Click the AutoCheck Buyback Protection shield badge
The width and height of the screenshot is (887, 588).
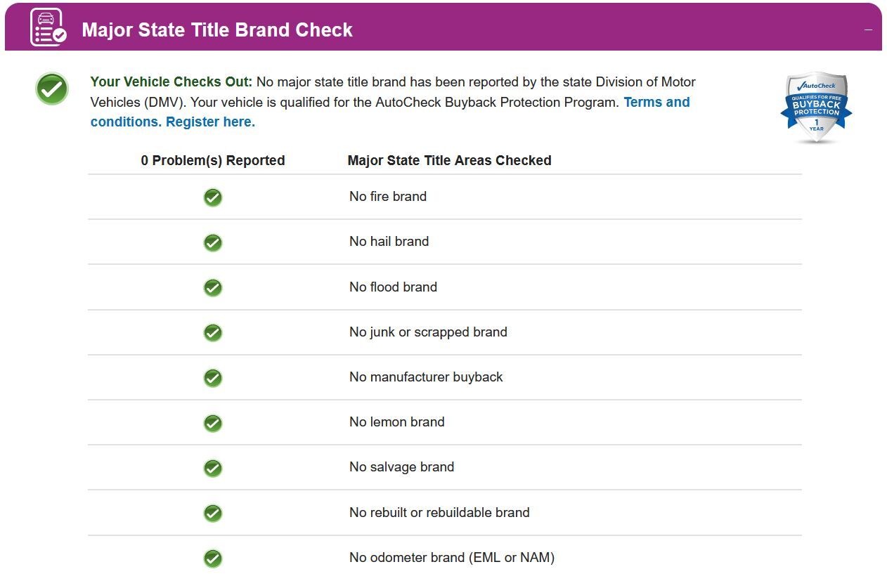tap(815, 107)
